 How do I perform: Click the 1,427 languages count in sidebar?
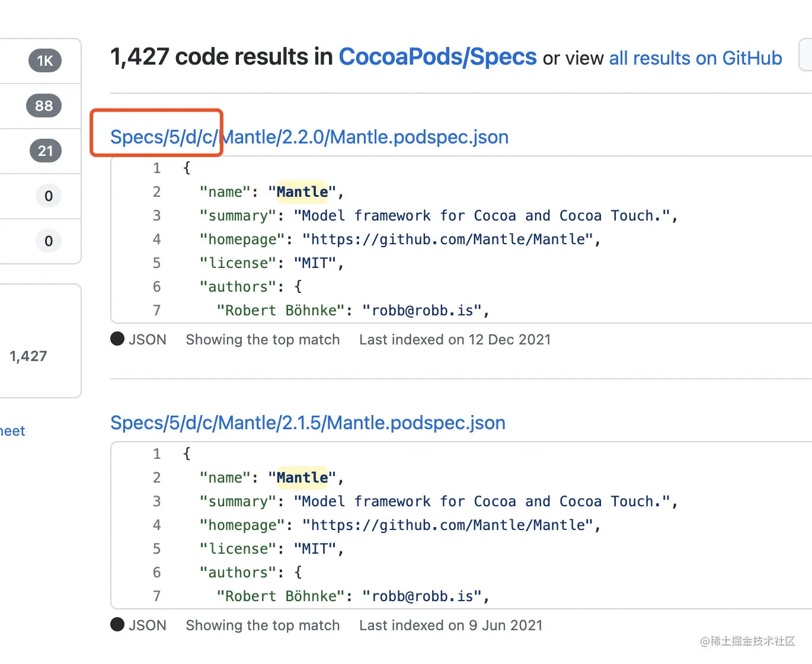pos(28,356)
